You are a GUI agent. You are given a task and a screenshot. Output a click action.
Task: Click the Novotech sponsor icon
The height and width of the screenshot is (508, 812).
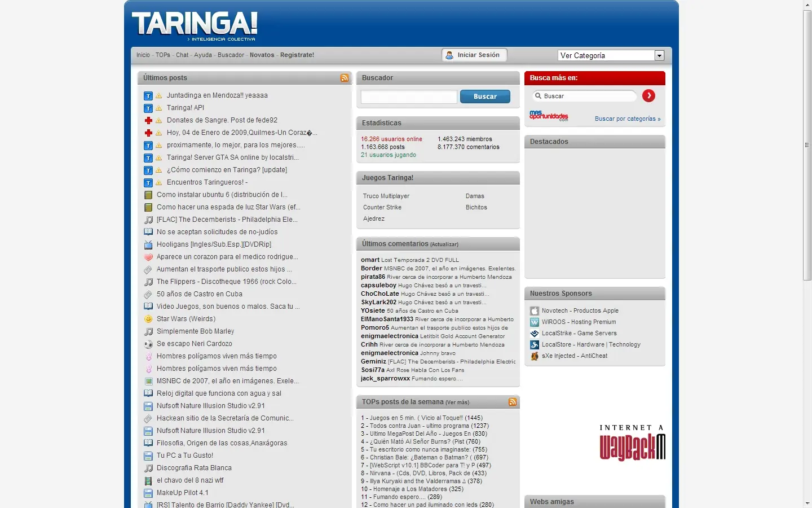point(535,311)
